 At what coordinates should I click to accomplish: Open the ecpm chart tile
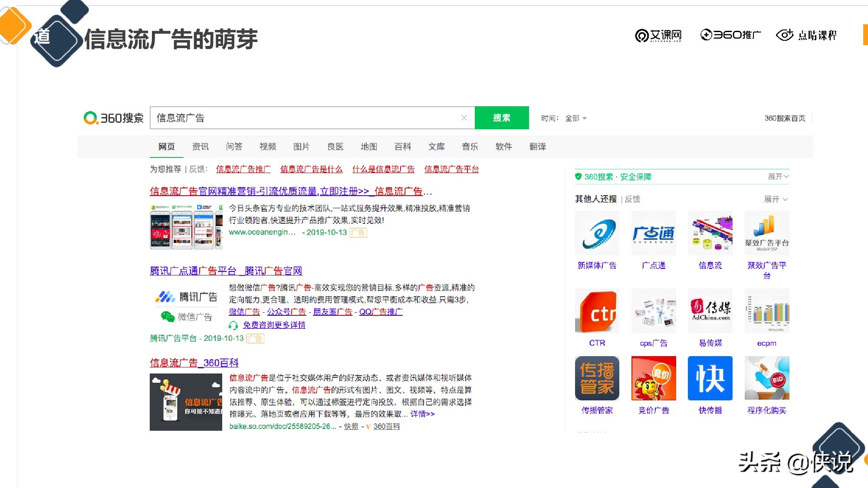(767, 311)
